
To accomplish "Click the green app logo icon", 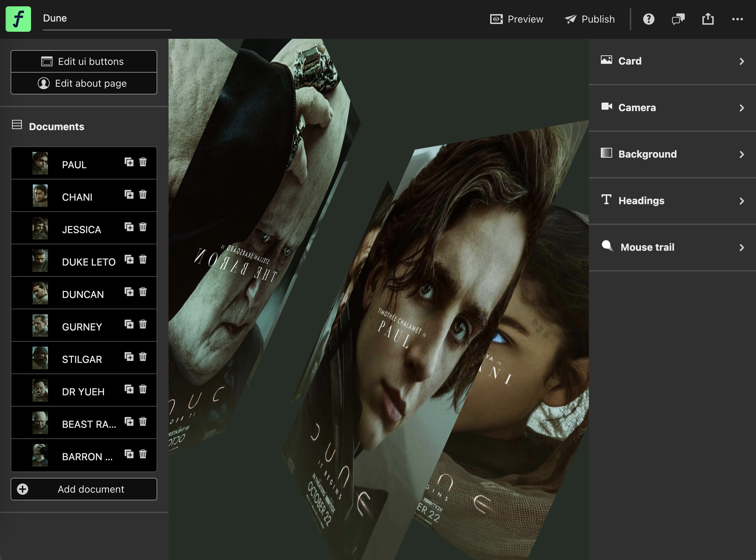I will coord(18,19).
